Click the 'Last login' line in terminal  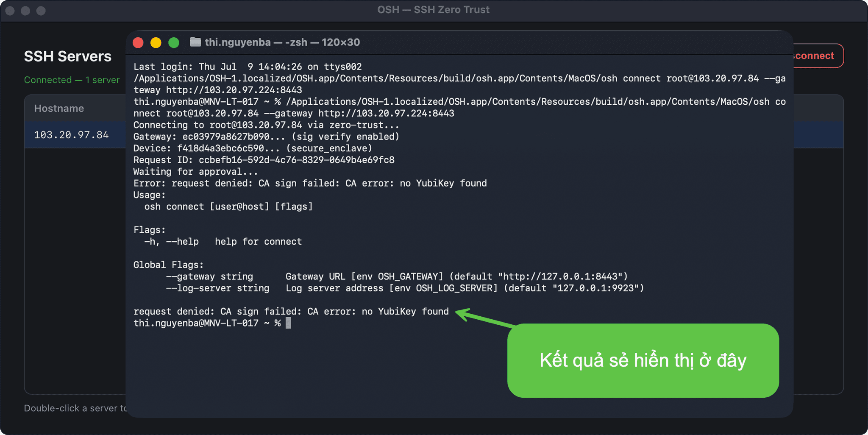tap(248, 67)
